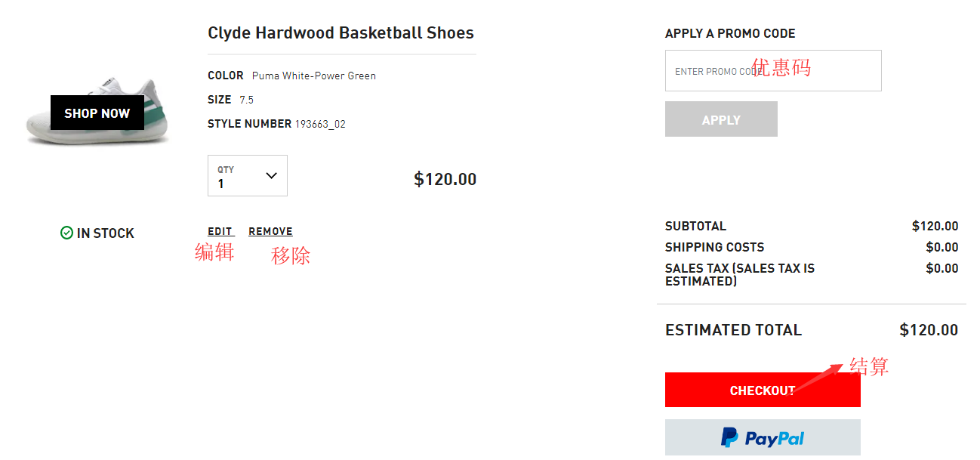Click the Shipping Costs label
This screenshot has width=980, height=460.
pos(714,247)
